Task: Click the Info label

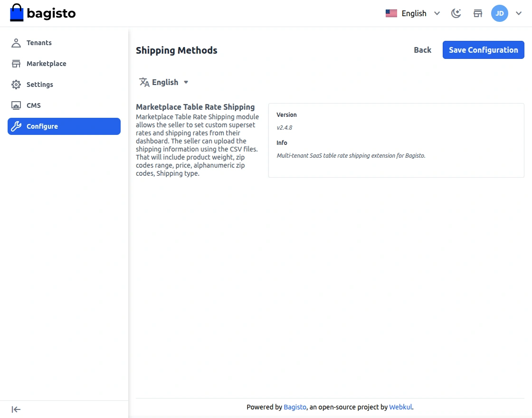Action: click(282, 143)
